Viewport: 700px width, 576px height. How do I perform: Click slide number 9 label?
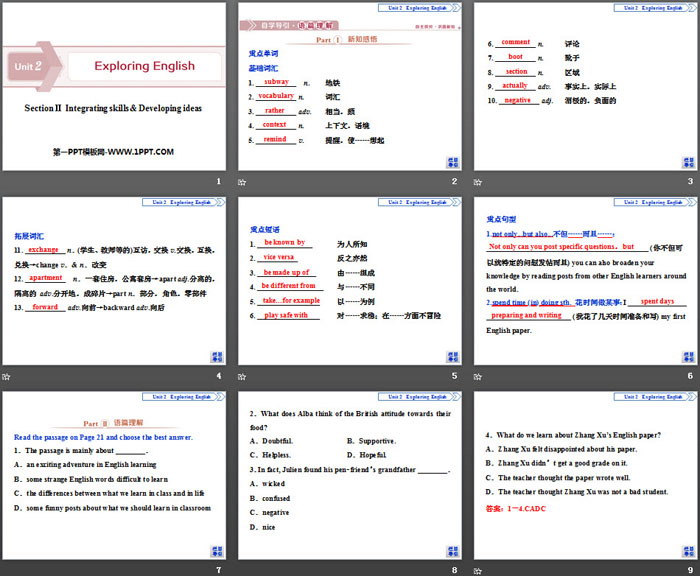tap(690, 570)
